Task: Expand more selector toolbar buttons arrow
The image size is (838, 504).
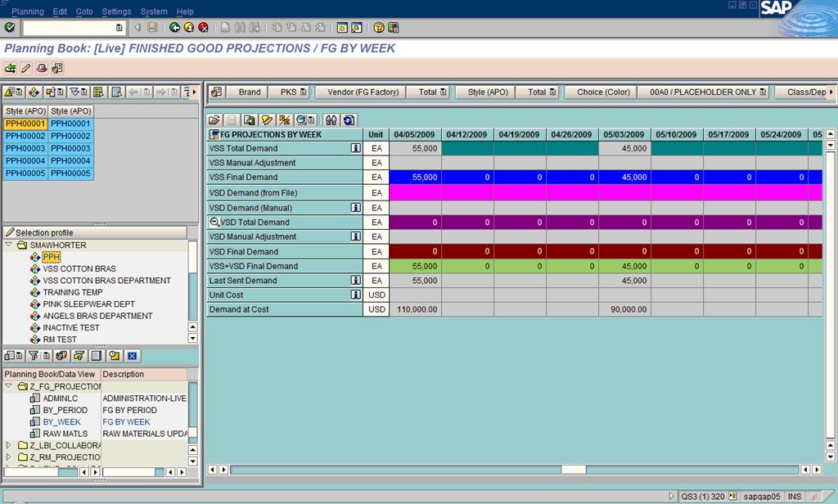Action: point(194,92)
